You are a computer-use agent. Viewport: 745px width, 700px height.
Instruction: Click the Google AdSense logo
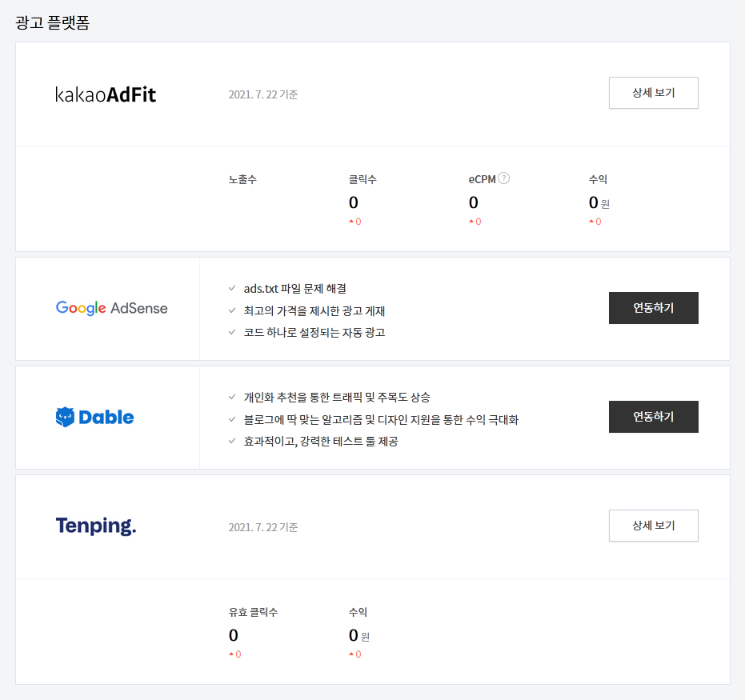(x=112, y=308)
